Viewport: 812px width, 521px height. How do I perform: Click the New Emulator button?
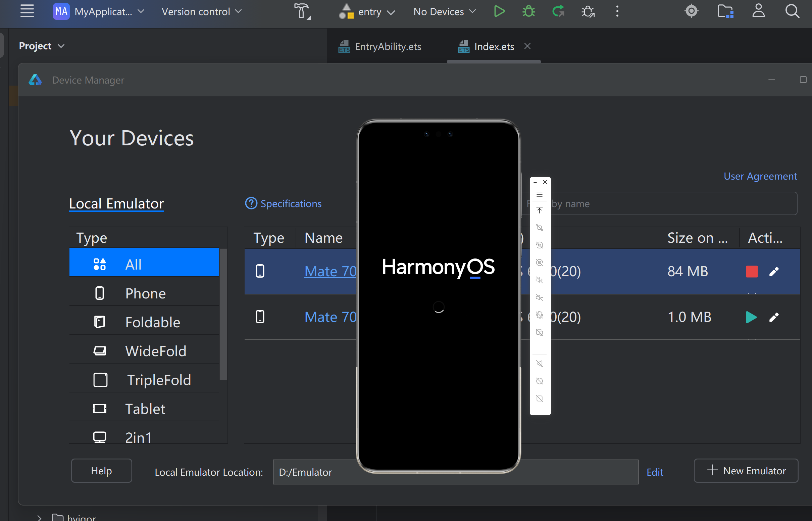tap(746, 471)
